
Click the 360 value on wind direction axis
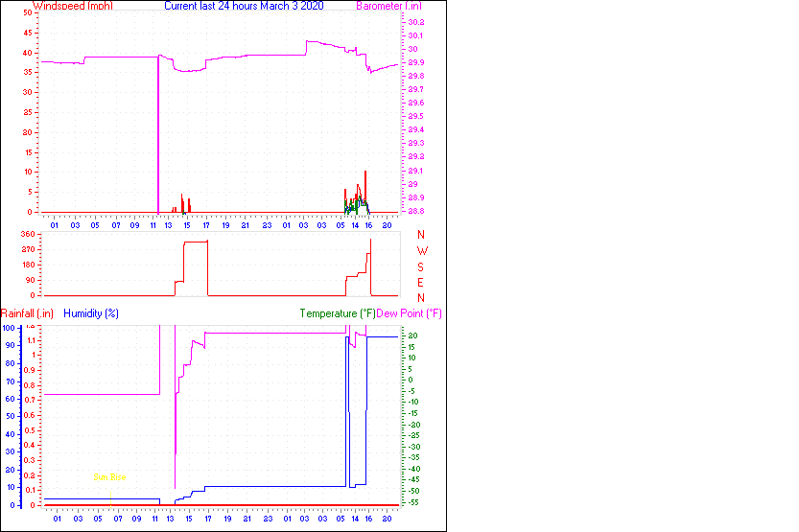27,234
